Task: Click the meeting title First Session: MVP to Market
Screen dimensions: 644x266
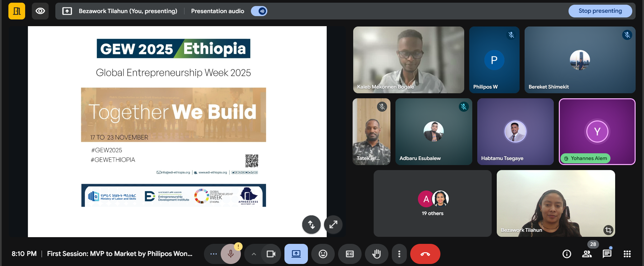Action: tap(120, 254)
